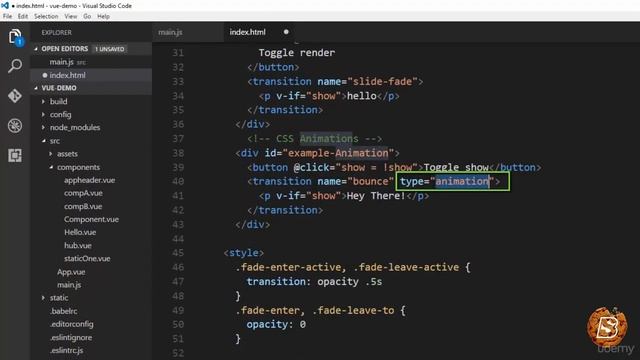Open the Debug view icon
The width and height of the screenshot is (640, 360).
pos(15,126)
